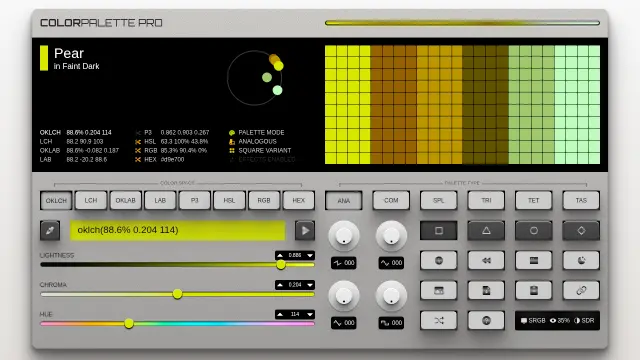Switch color space to HSL

click(229, 200)
